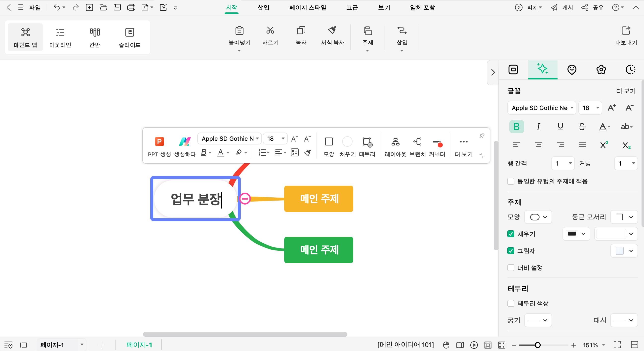Toggle strikethrough in side panel

tap(582, 127)
